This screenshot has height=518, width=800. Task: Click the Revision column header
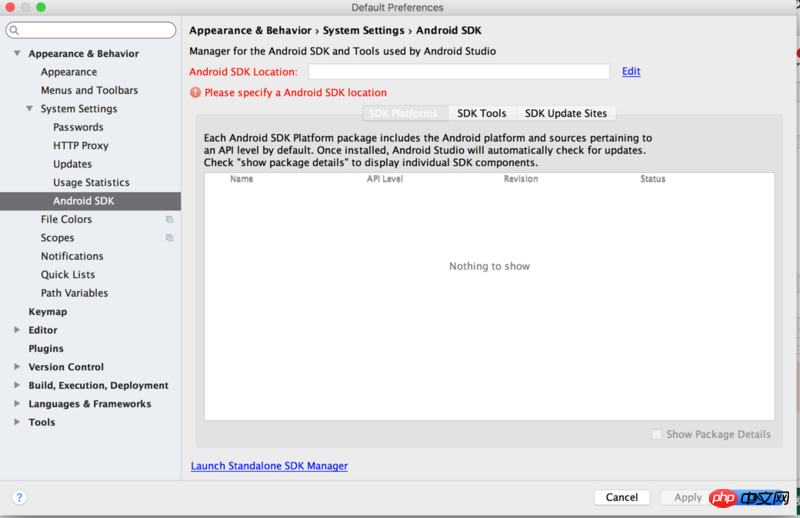(521, 179)
